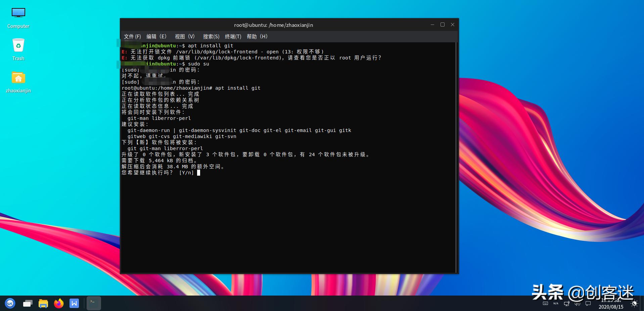The image size is (644, 311).
Task: Open the notification message tray icon
Action: point(588,303)
